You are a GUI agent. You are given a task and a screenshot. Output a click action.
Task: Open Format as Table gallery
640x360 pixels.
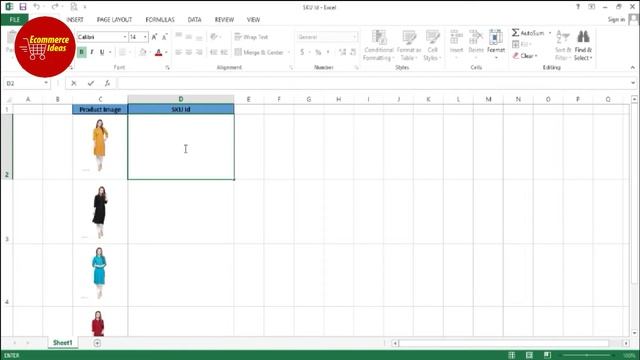pyautogui.click(x=409, y=46)
